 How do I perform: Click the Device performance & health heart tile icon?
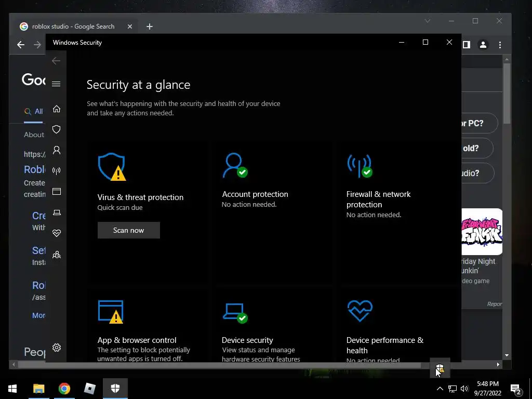(x=360, y=311)
